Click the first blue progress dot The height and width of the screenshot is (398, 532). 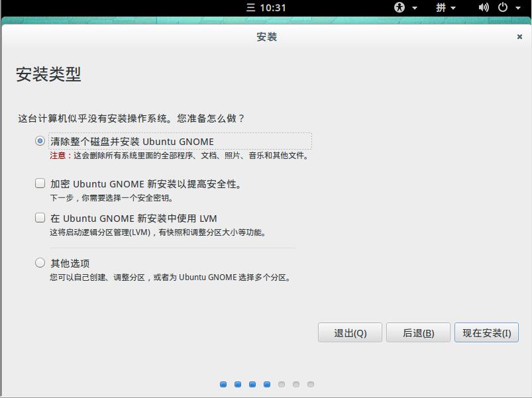coord(223,384)
